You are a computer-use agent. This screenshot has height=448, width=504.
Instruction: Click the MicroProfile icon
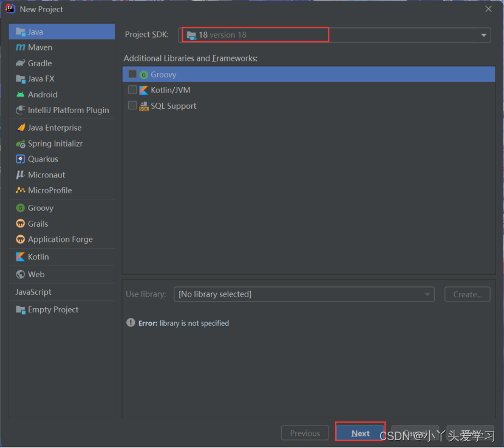[x=21, y=190]
